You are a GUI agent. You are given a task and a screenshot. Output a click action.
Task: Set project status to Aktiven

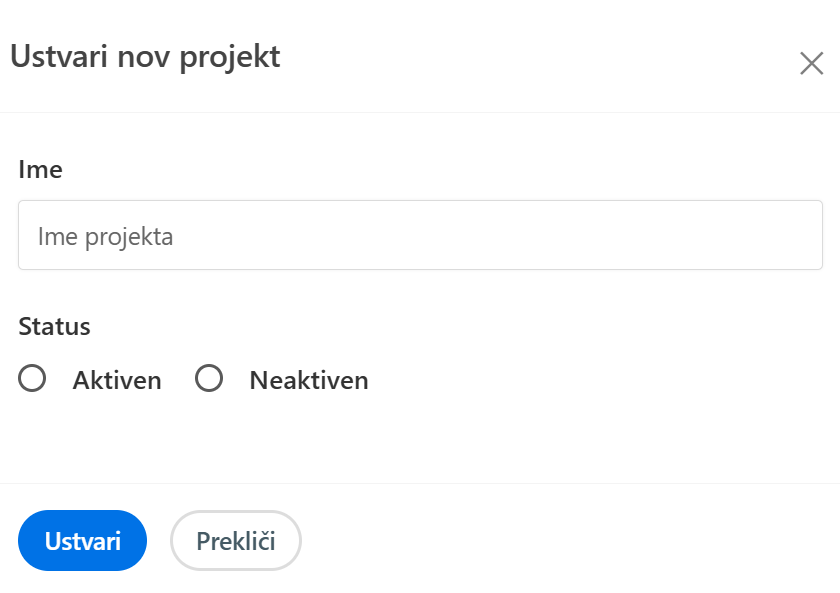click(x=33, y=379)
